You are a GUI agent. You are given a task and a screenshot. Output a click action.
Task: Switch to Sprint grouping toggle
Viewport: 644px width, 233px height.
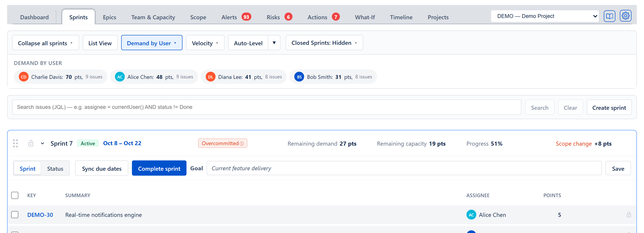coord(28,168)
